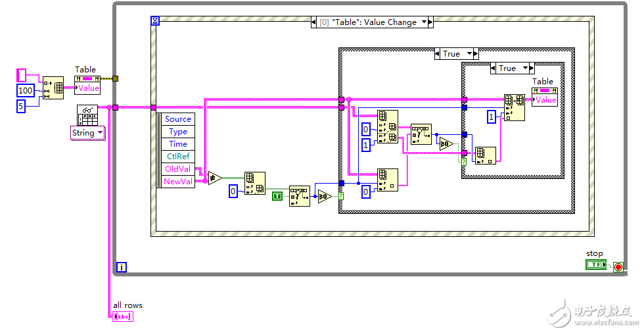Screen dimensions: 644x333
Task: Select the 1 constant inside inner case
Action: coord(492,116)
